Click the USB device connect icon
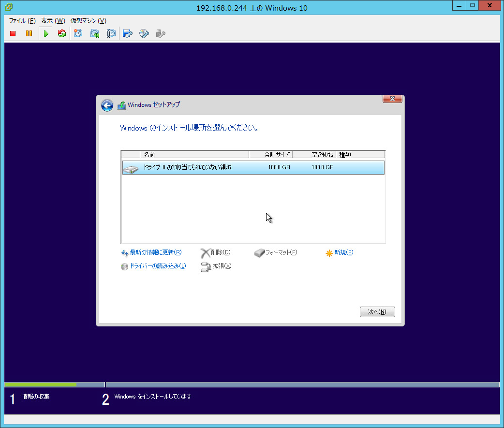The height and width of the screenshot is (428, 504). [161, 33]
